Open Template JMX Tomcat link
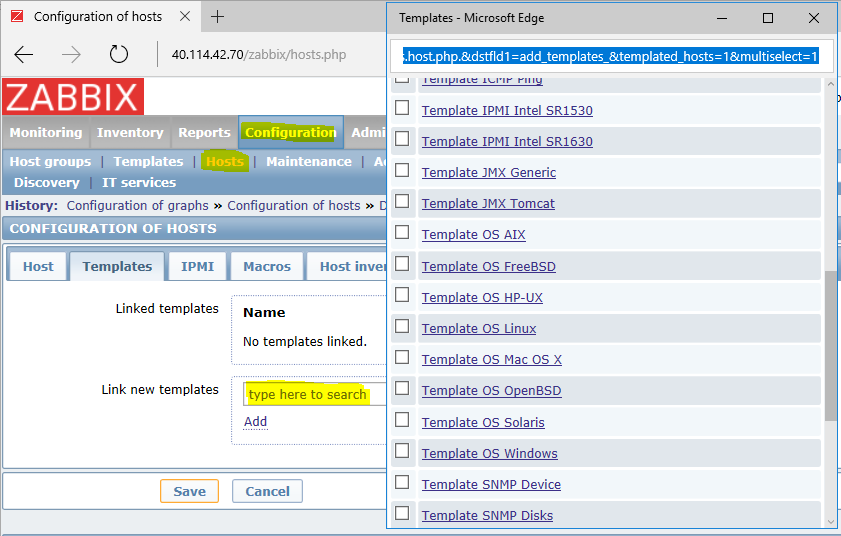841x536 pixels. 488,203
